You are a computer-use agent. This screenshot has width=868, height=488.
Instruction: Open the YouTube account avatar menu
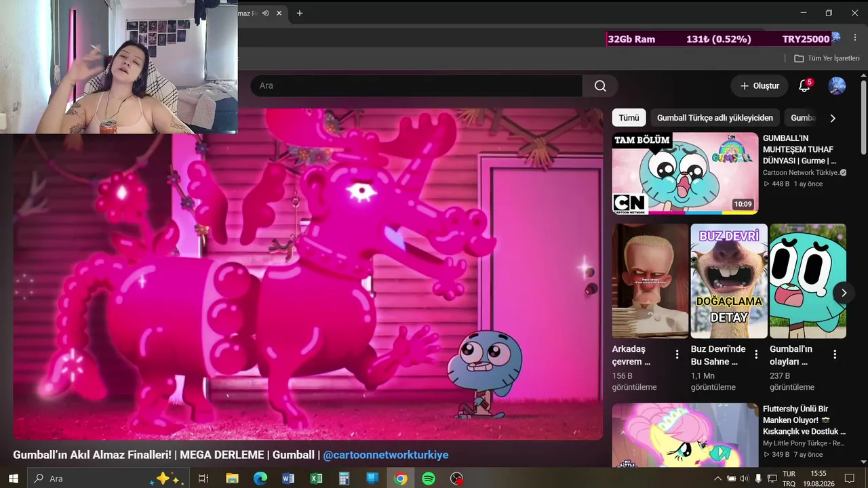point(837,86)
